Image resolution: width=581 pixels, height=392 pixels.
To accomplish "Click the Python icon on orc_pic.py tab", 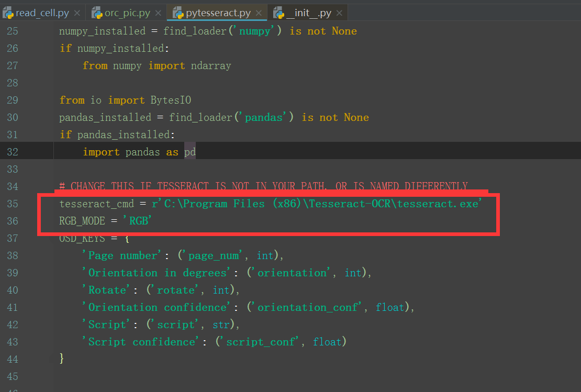I will (97, 12).
